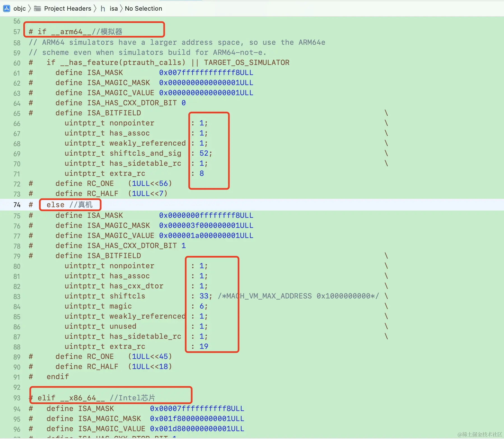The height and width of the screenshot is (439, 504).
Task: Click the value 52 on line 69
Action: 204,153
